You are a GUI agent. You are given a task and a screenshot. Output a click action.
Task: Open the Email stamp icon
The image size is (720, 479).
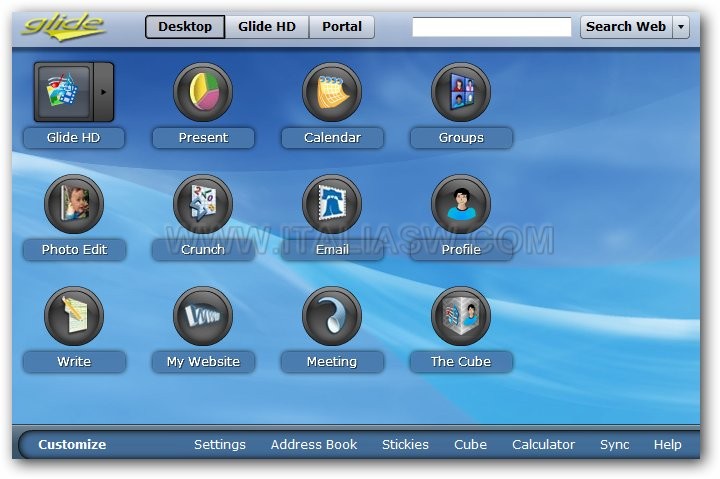coord(332,203)
